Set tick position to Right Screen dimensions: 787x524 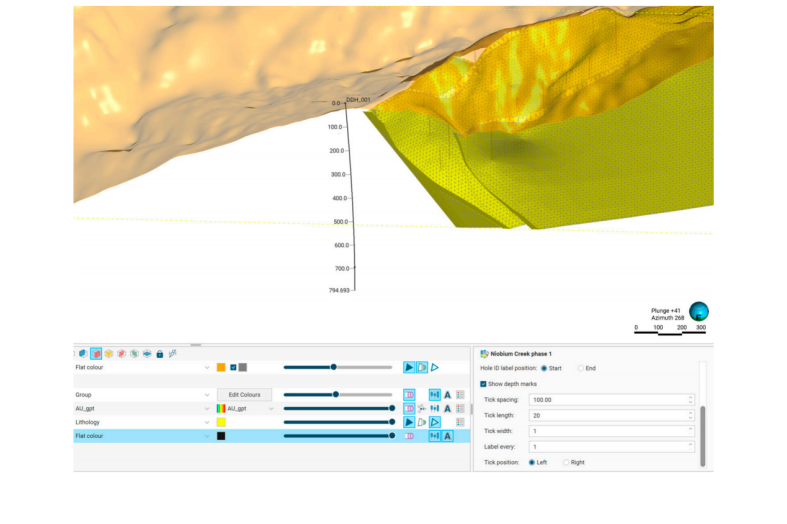pyautogui.click(x=567, y=462)
